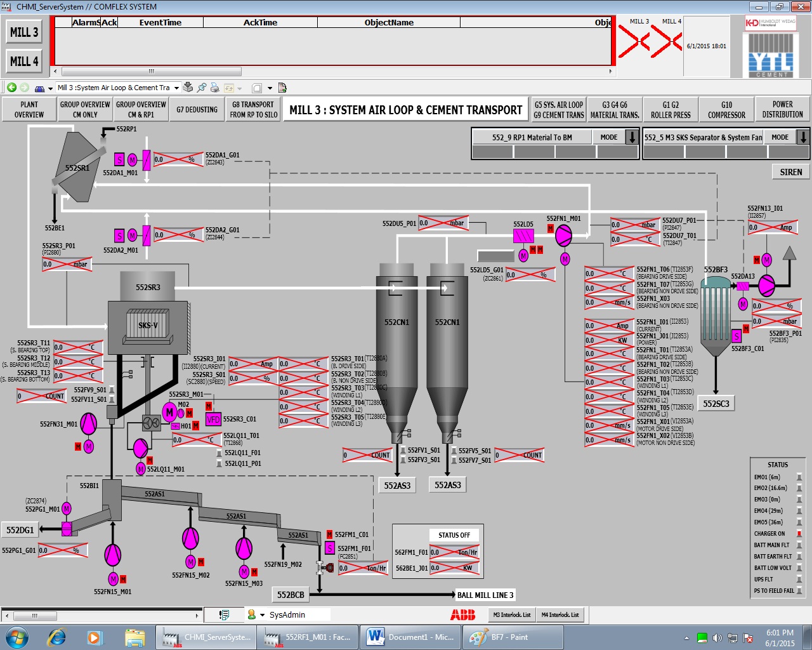Click the printer icon in the display toolbar

click(214, 88)
